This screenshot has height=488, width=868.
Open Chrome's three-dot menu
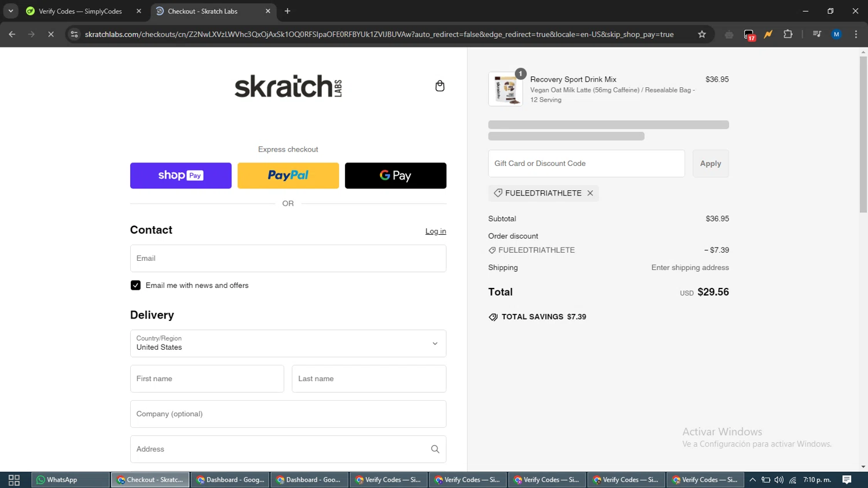[856, 34]
